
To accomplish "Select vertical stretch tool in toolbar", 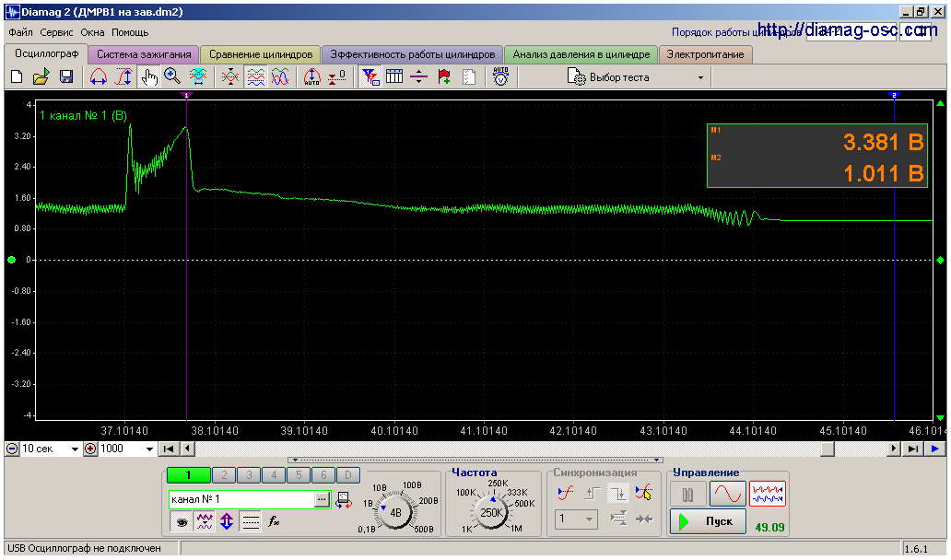I will [123, 77].
